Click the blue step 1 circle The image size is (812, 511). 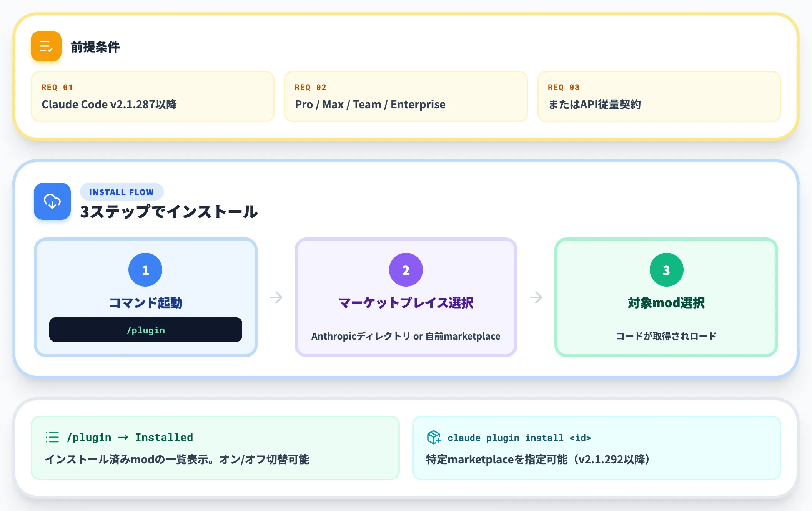145,270
